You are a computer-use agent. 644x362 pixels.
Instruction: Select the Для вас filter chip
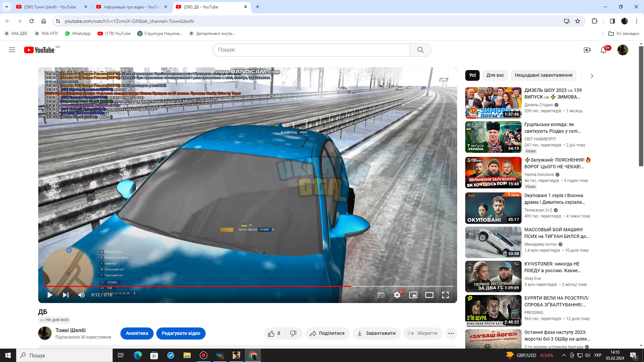click(x=495, y=75)
